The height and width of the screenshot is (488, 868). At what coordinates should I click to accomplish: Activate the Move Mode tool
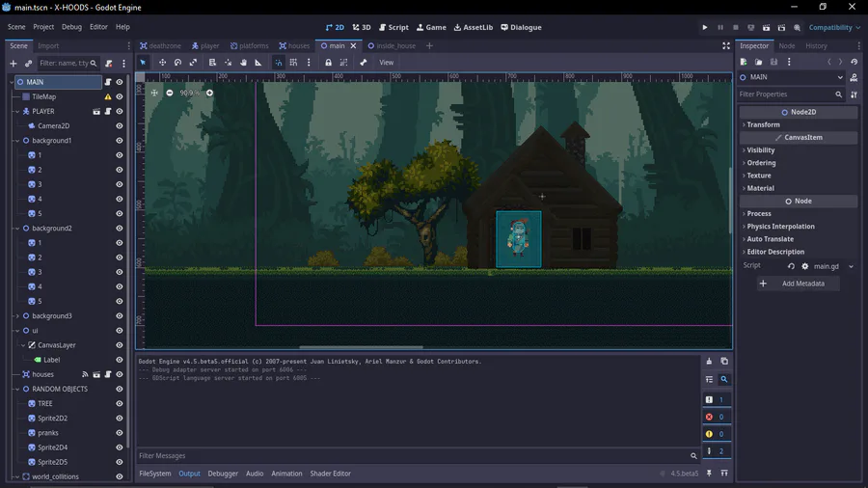pos(162,63)
